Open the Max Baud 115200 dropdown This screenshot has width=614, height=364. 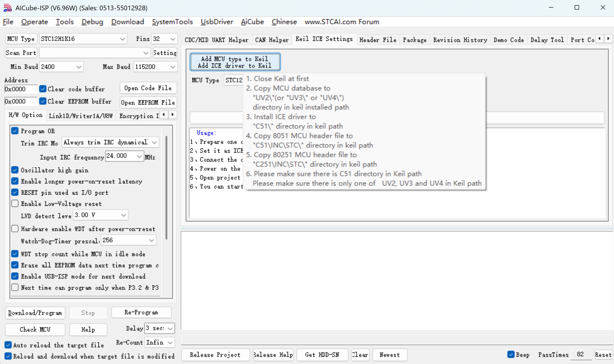coord(155,67)
